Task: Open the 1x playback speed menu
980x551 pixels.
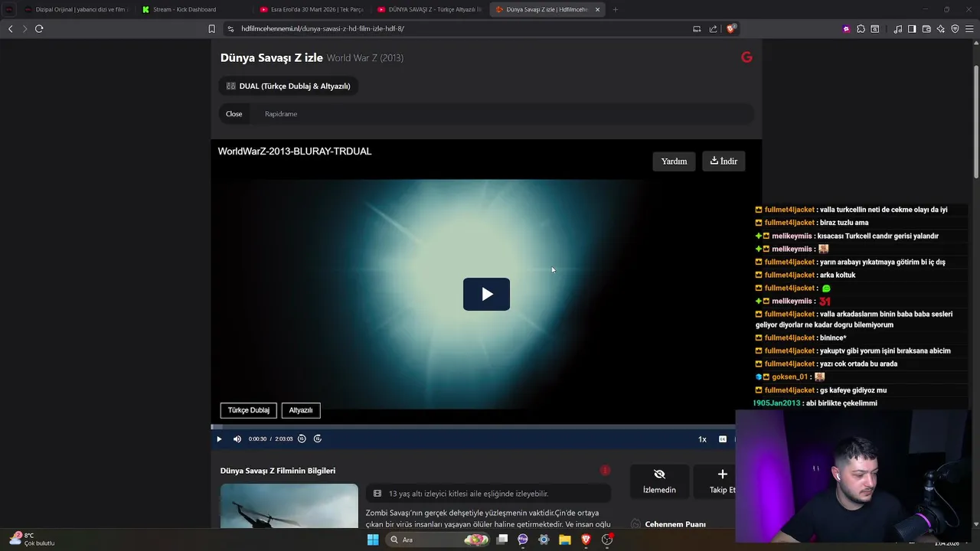Action: click(x=702, y=439)
